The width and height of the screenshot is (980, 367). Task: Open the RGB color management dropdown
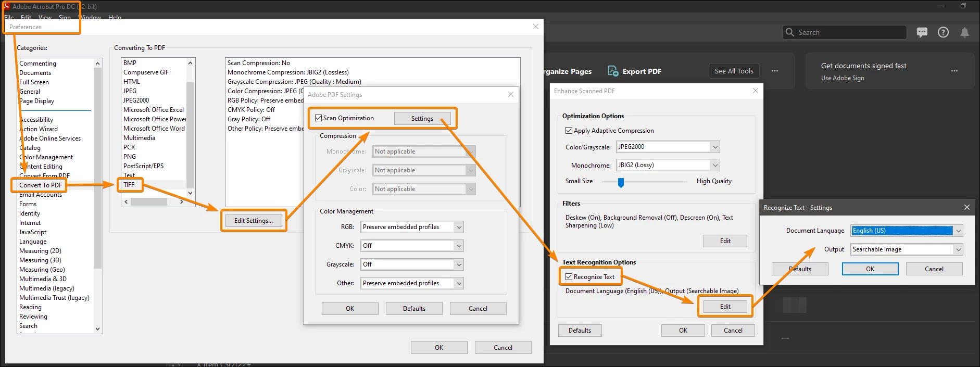[x=412, y=227]
